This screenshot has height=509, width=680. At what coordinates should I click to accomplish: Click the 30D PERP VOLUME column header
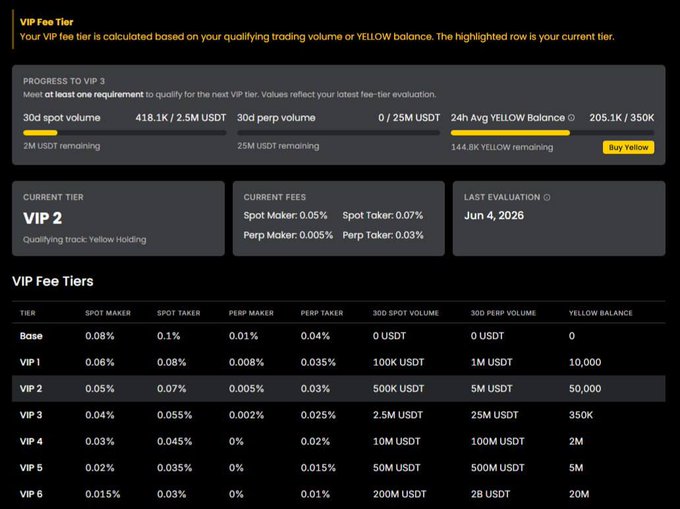(x=503, y=313)
